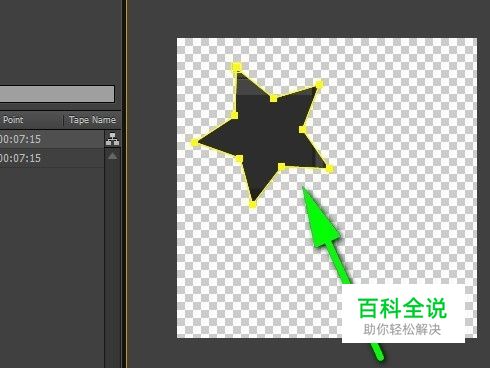Click the "Tape Name" column header

(92, 120)
